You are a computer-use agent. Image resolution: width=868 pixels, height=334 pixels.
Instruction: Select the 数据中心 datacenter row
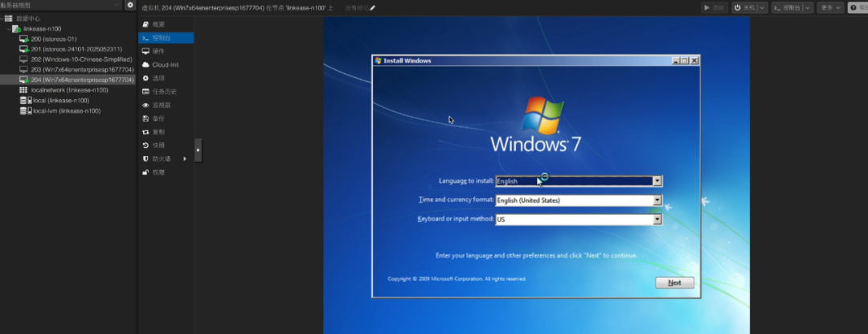(x=68, y=19)
